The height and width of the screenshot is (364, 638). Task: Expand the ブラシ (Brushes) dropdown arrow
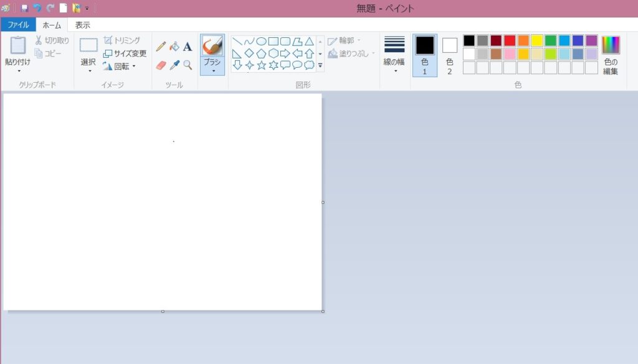(212, 71)
